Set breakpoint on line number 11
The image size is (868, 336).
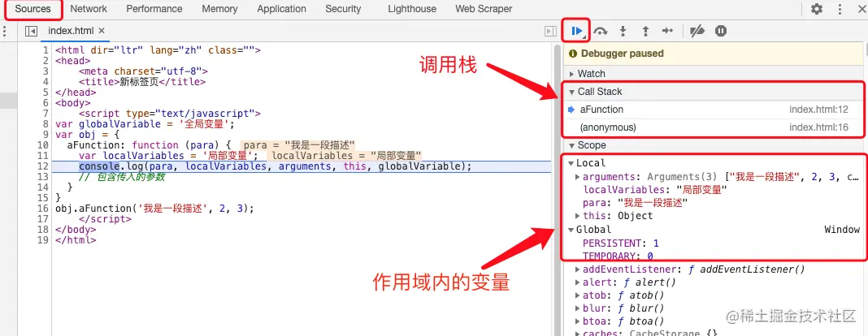pyautogui.click(x=43, y=156)
